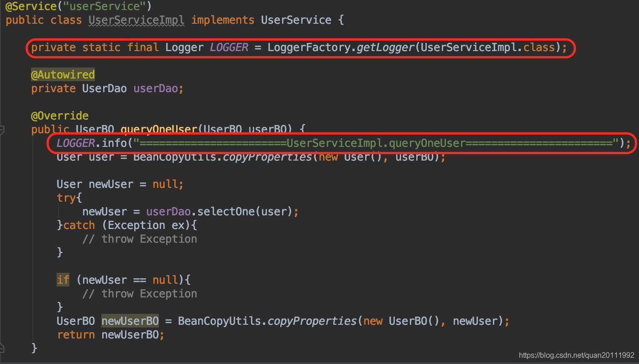Click the @Override annotation
The image size is (639, 364).
click(x=60, y=116)
